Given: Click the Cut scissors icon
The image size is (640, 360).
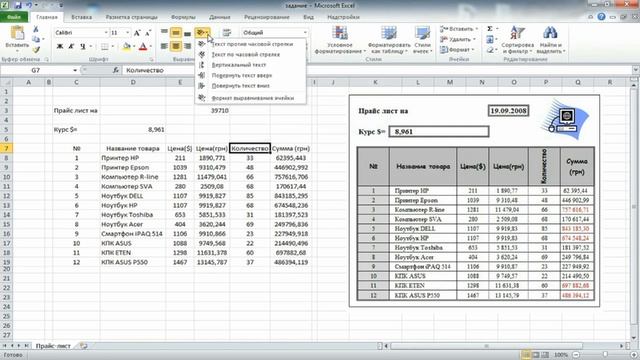Looking at the screenshot, I should (36, 29).
